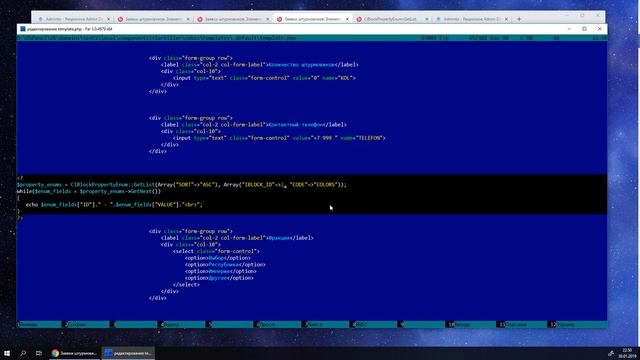Activate Far Manager taskbar button
This screenshot has width=640, height=360.
(x=128, y=353)
